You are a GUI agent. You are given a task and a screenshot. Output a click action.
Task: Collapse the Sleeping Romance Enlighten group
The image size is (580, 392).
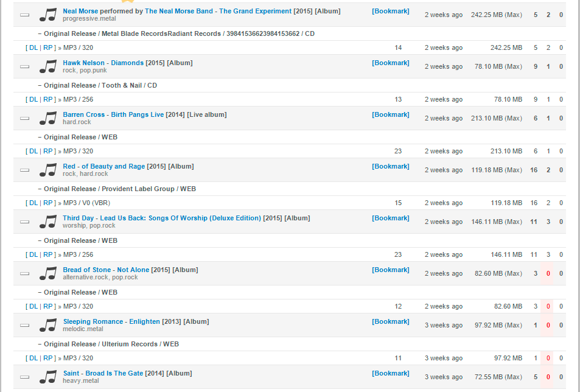coord(25,326)
